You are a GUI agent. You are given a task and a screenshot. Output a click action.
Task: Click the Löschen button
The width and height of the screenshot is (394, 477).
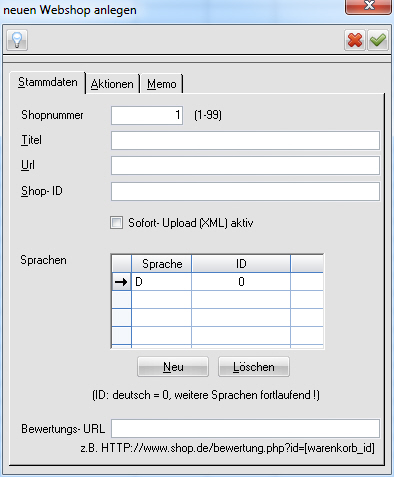pyautogui.click(x=254, y=367)
